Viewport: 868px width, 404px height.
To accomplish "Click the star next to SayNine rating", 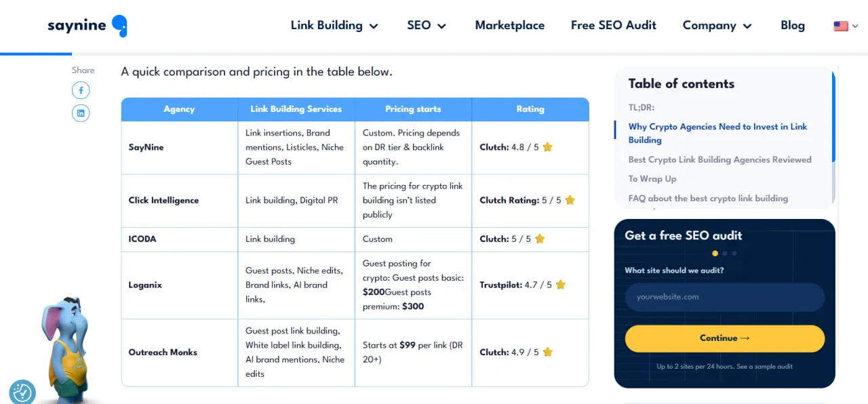I will [x=547, y=147].
